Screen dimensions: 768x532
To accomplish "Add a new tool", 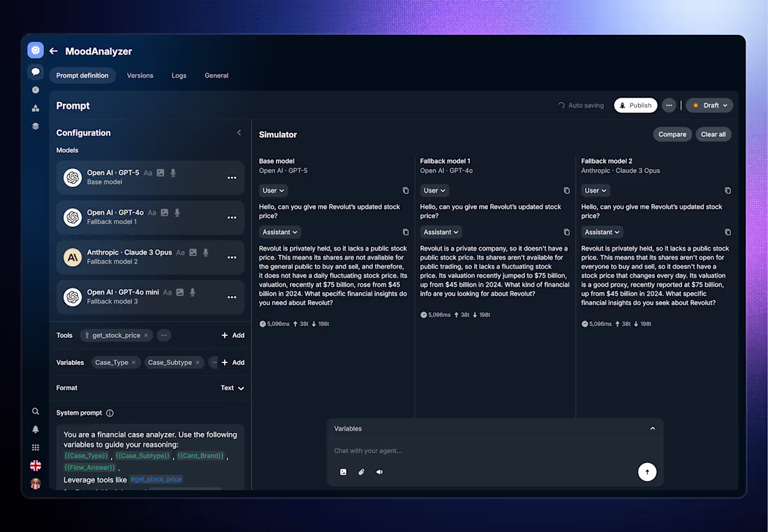I will tap(232, 336).
